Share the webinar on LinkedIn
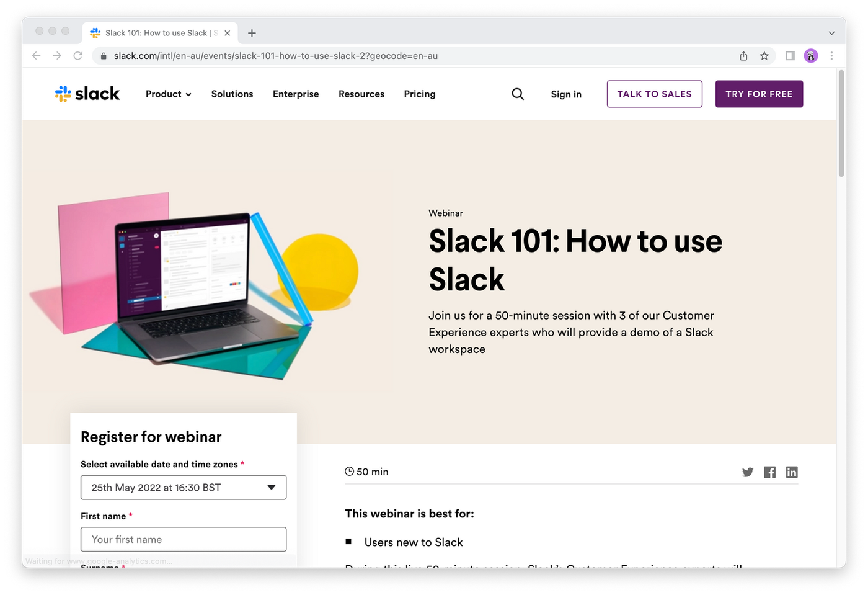Screen dimensions: 868x595 coord(792,472)
